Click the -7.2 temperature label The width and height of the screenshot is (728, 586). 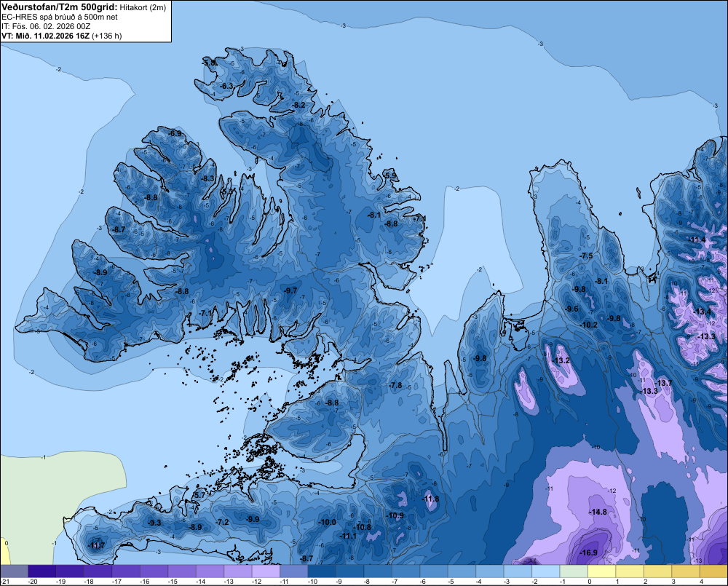click(x=223, y=522)
